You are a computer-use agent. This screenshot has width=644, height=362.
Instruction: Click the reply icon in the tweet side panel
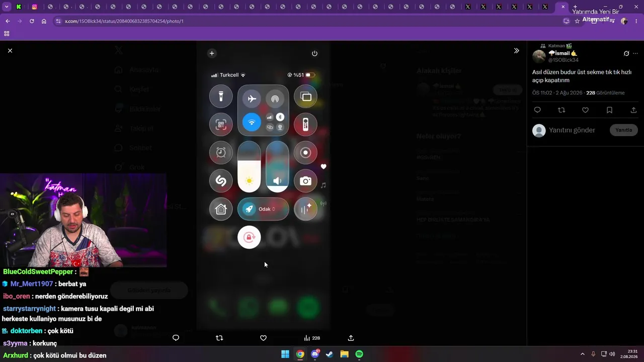pos(537,110)
